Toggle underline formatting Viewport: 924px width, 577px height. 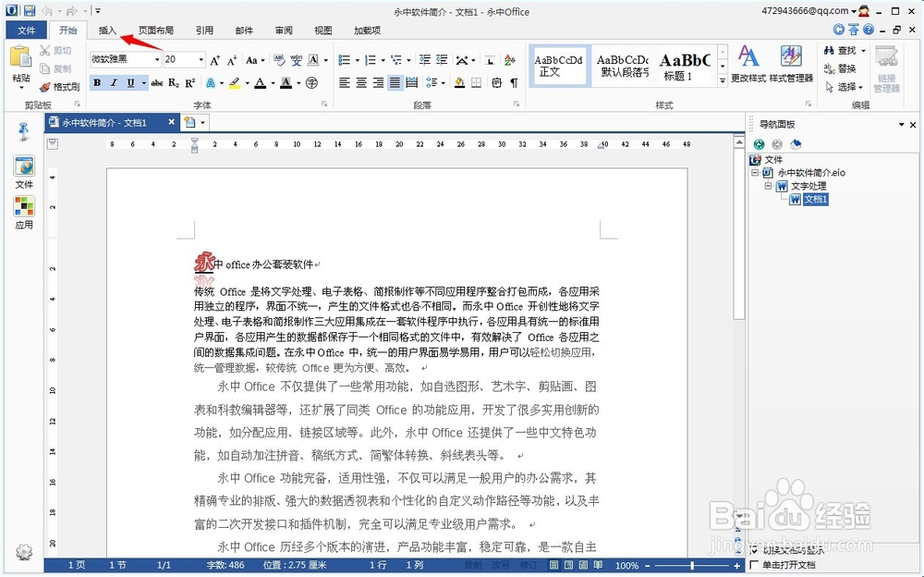coord(130,83)
